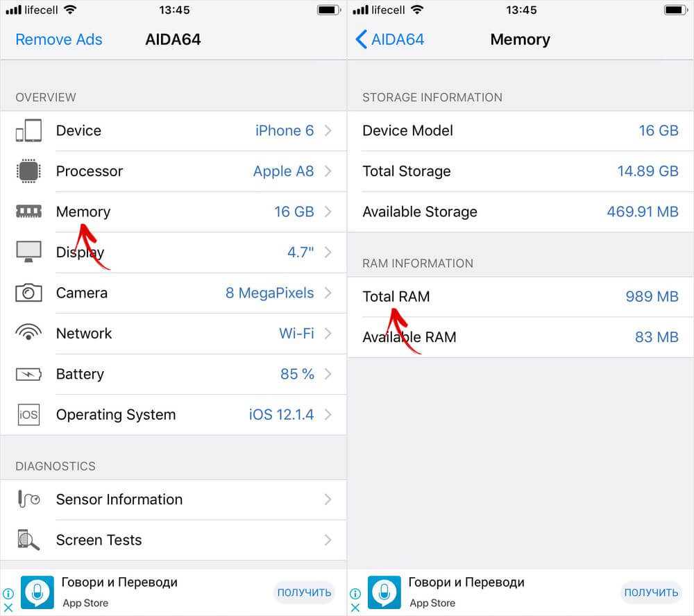The width and height of the screenshot is (694, 616).
Task: Open the Screen Tests menu entry
Action: (99, 540)
